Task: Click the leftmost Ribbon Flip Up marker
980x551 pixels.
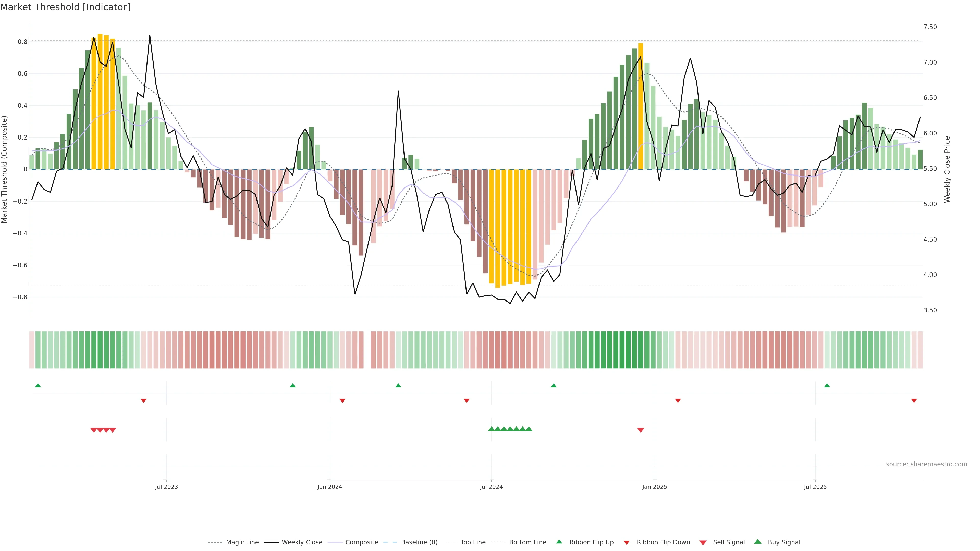Action: pos(38,386)
